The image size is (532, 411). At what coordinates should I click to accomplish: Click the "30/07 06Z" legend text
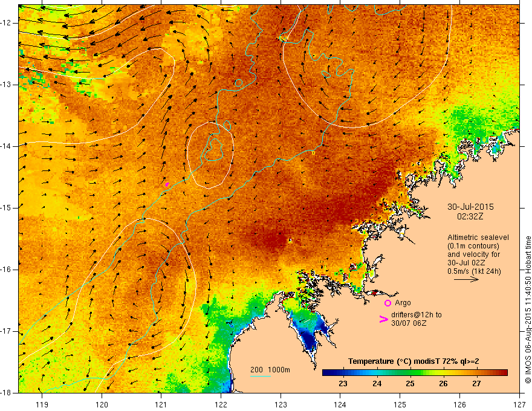[409, 323]
